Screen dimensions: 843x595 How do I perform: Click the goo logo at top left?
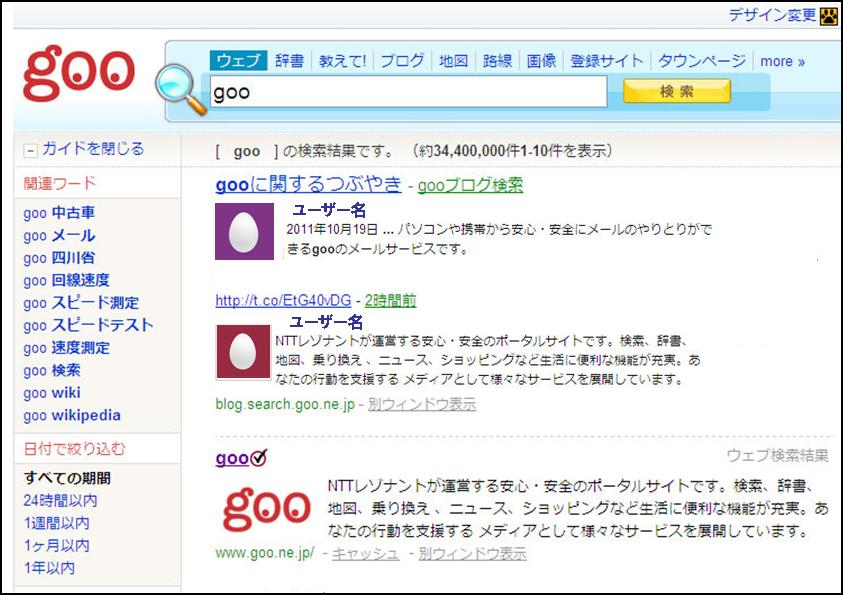coord(78,73)
